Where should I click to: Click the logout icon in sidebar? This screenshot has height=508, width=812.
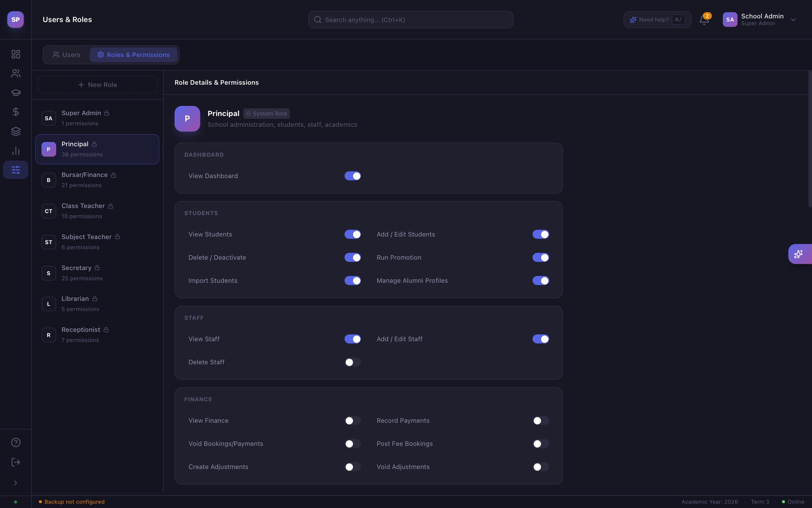coord(16,462)
